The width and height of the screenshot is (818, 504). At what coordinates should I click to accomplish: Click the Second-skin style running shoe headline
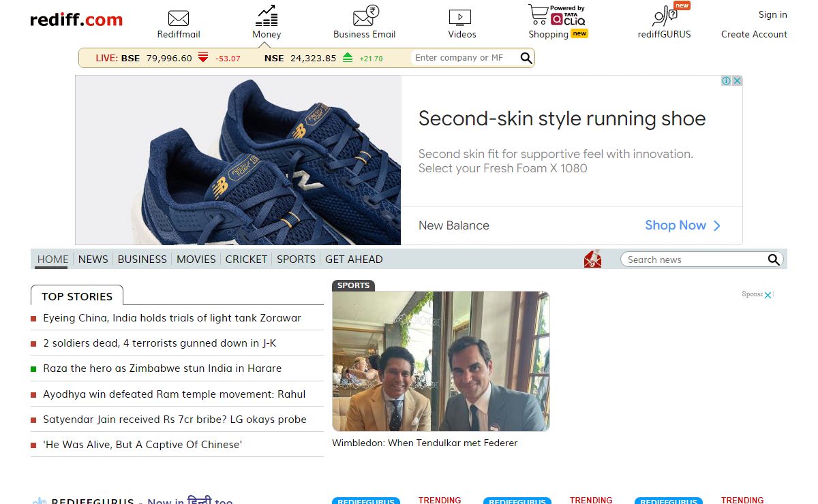pos(562,119)
